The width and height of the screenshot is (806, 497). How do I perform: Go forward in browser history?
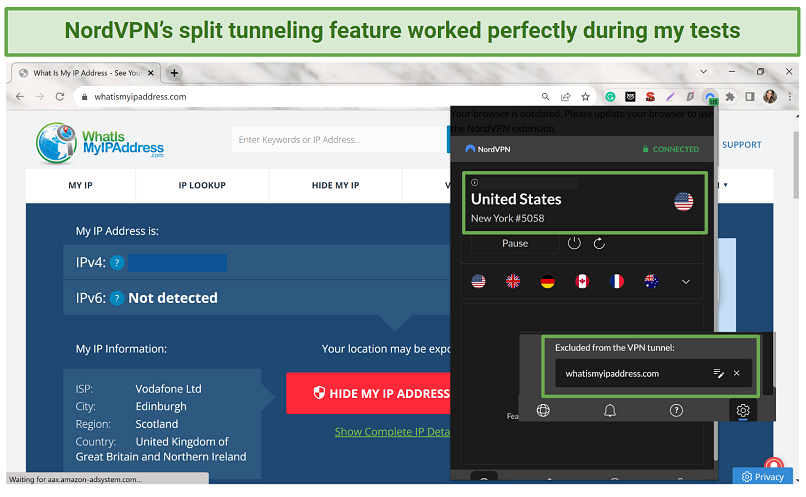coord(40,97)
